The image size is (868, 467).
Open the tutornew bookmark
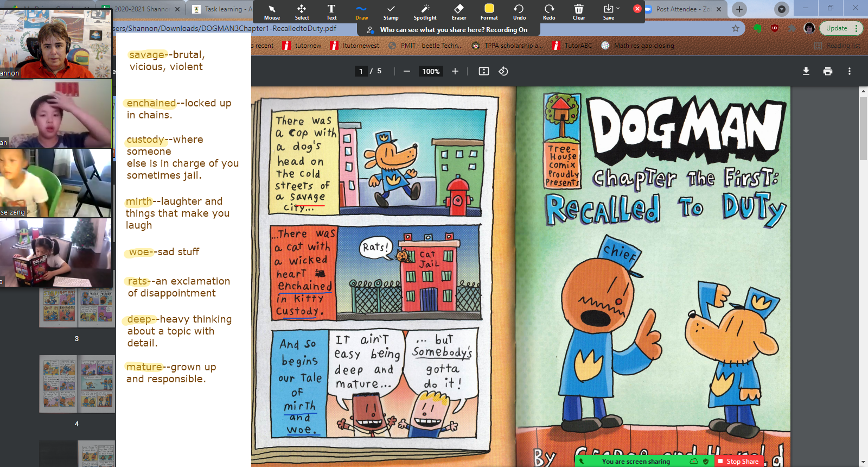pyautogui.click(x=302, y=46)
